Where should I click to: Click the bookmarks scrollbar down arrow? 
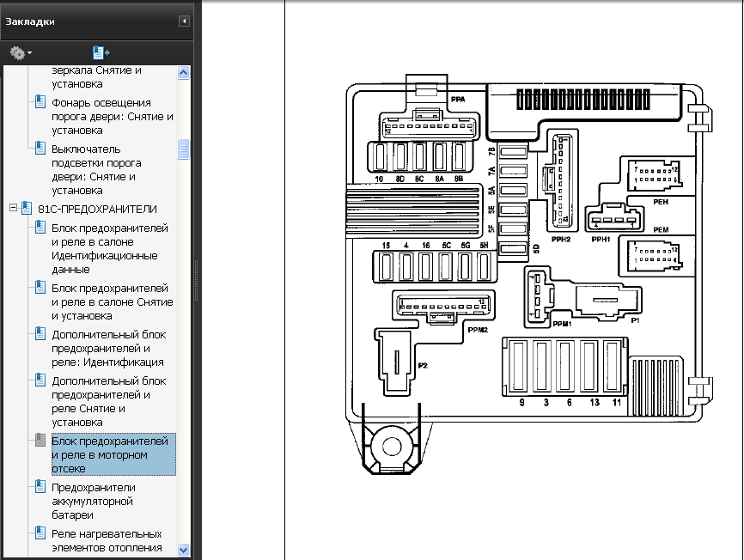[183, 550]
